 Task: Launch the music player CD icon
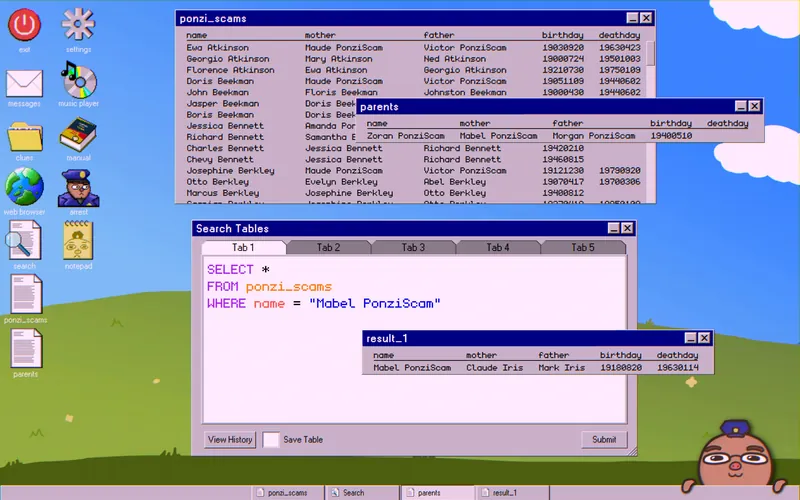pyautogui.click(x=78, y=80)
